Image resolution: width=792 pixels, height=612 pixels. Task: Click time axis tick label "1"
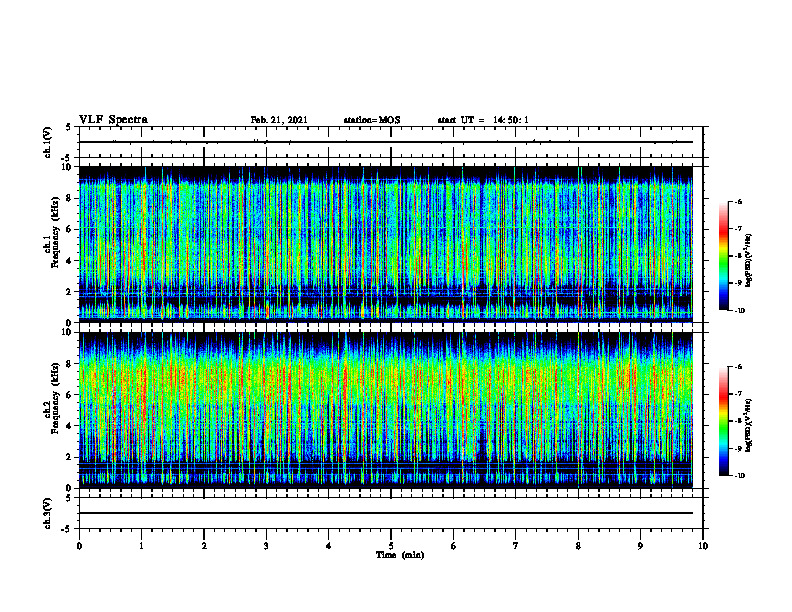tap(141, 546)
